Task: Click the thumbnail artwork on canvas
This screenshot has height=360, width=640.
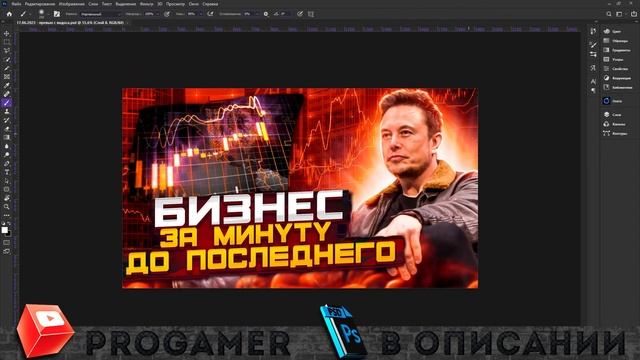Action: click(300, 188)
